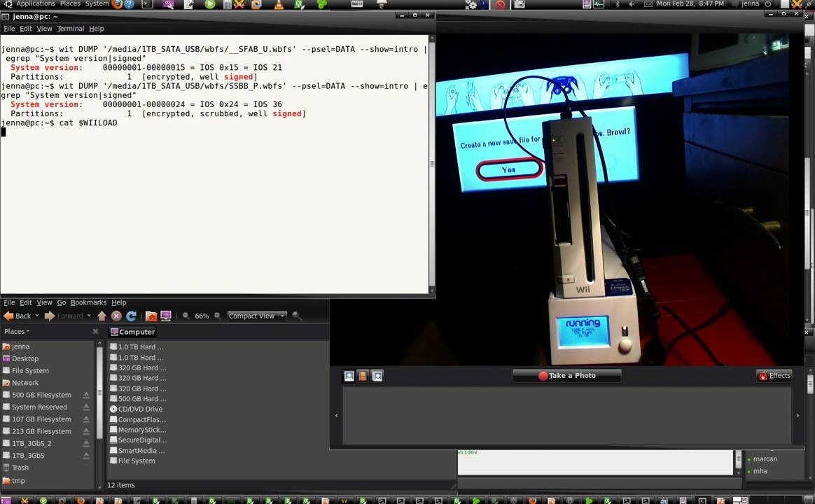Screen dimensions: 815x504
Task: Open the Compact View mode dropdown
Action: (257, 316)
